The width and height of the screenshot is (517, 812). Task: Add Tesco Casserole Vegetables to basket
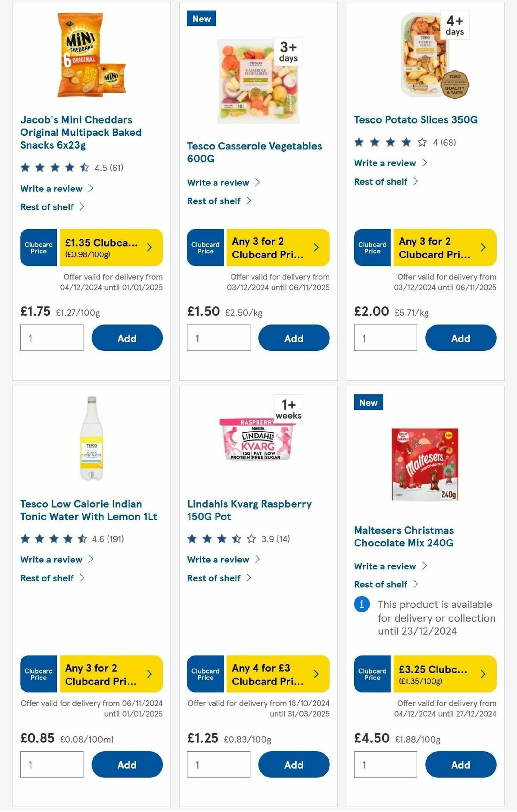[293, 338]
